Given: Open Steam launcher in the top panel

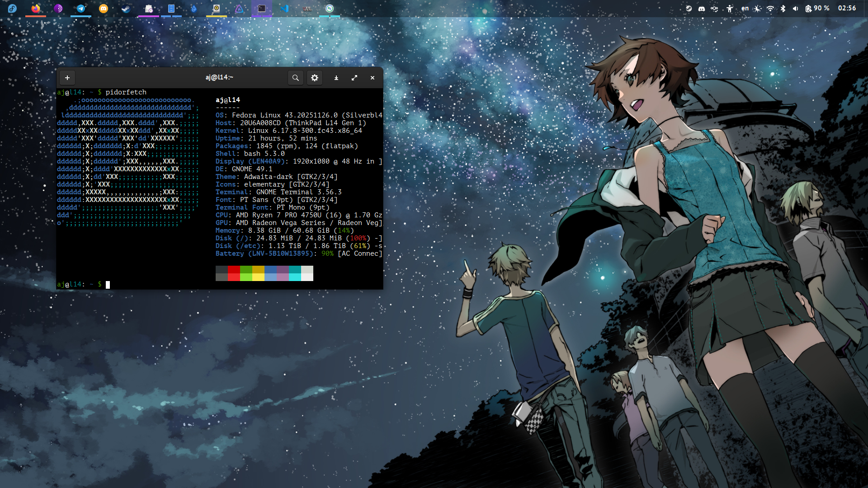Looking at the screenshot, I should (x=126, y=8).
